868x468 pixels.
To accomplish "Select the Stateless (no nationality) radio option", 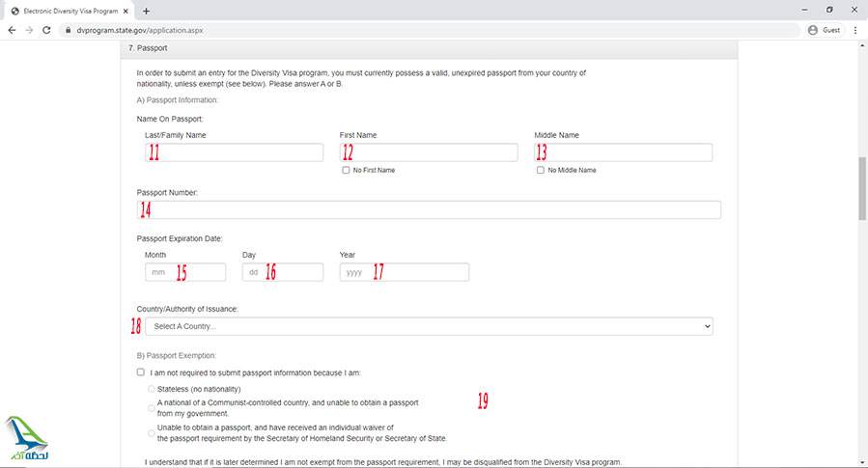I will [x=151, y=389].
